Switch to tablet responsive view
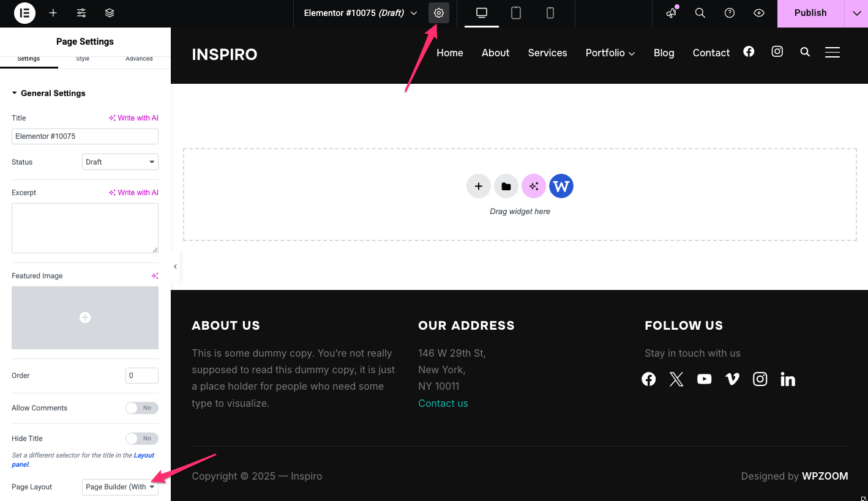868x501 pixels. (x=516, y=13)
